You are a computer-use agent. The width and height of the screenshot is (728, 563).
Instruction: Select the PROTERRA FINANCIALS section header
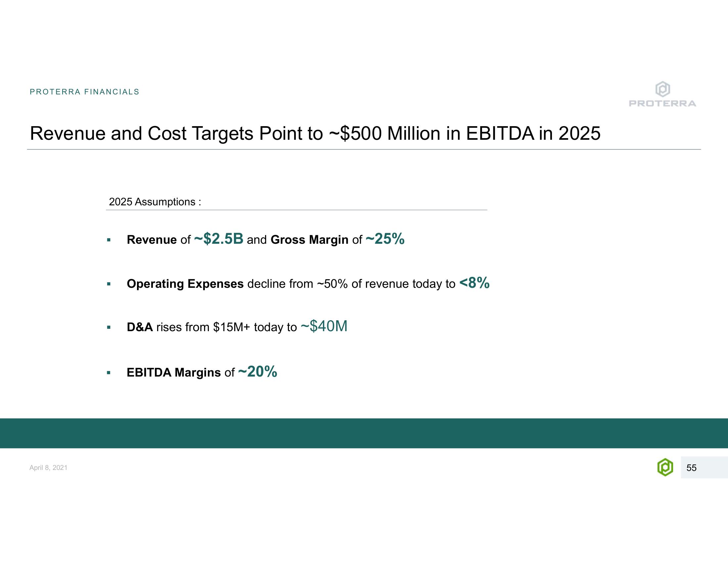pos(84,92)
